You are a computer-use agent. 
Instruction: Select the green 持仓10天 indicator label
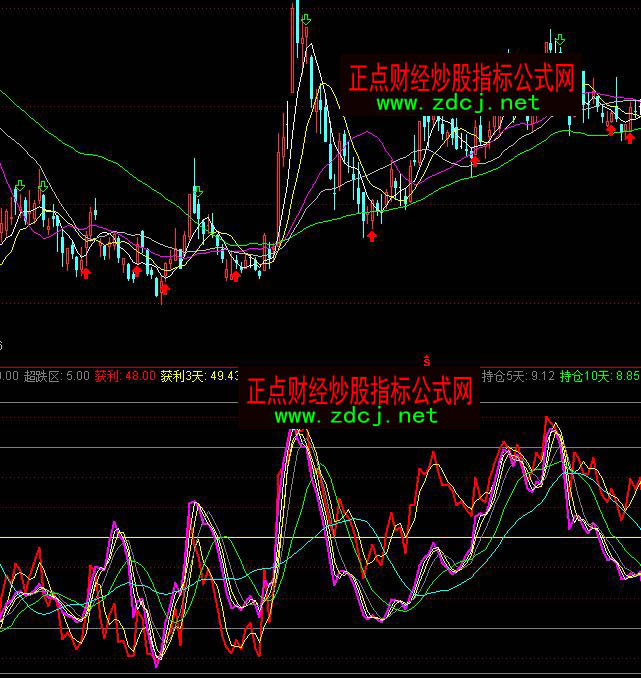(599, 376)
